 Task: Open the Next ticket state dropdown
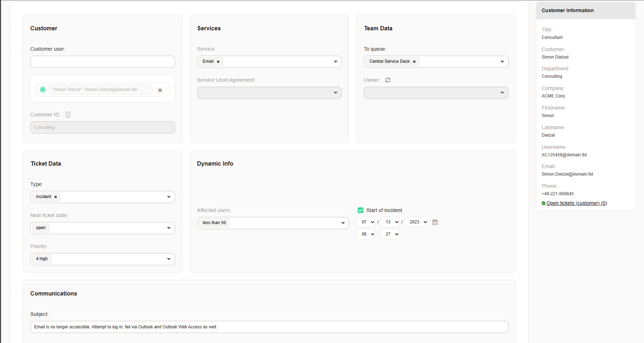click(x=103, y=228)
